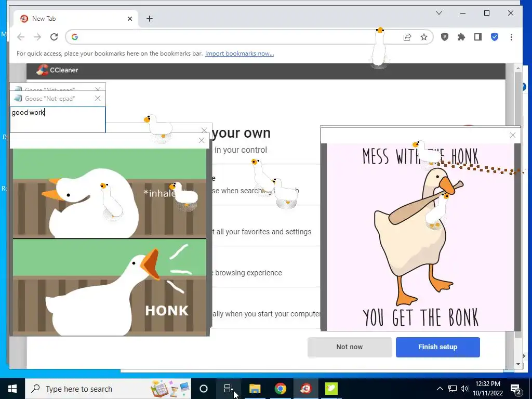Viewport: 532px width, 399px height.
Task: Click Import bookmarks now link
Action: click(x=240, y=54)
